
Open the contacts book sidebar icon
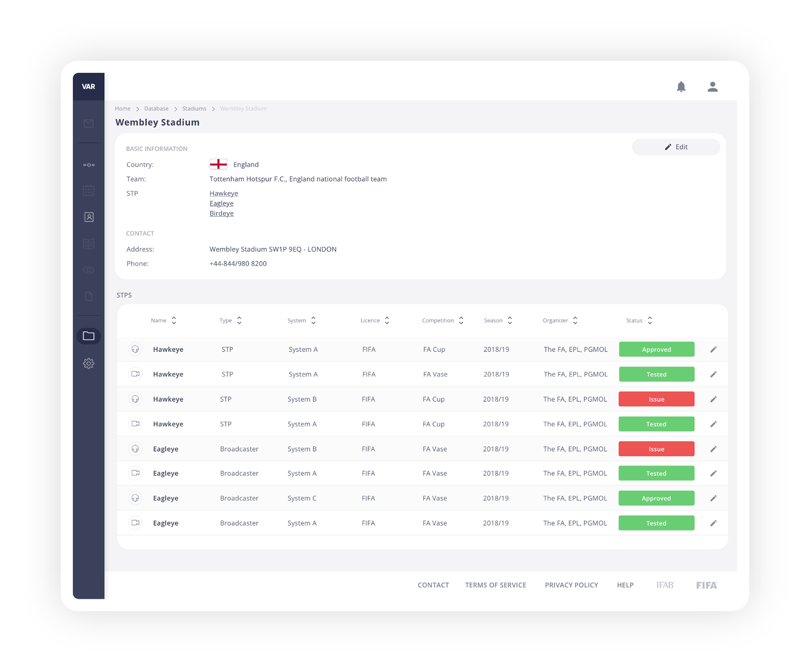(89, 217)
